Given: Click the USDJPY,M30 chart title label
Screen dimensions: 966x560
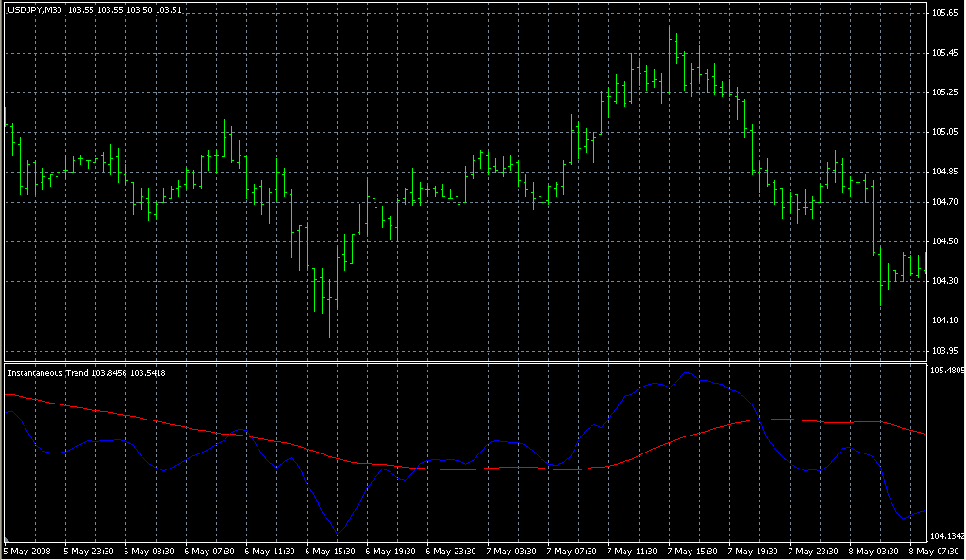Looking at the screenshot, I should [35, 9].
